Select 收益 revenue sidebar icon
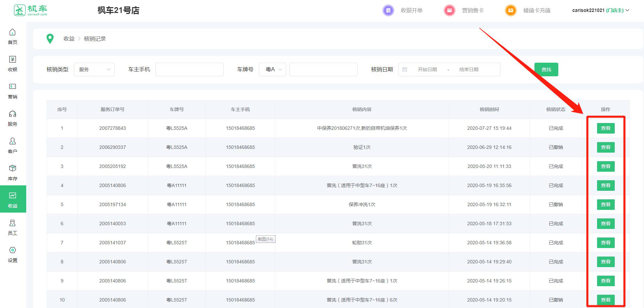This screenshot has height=308, width=644. pos(13,196)
